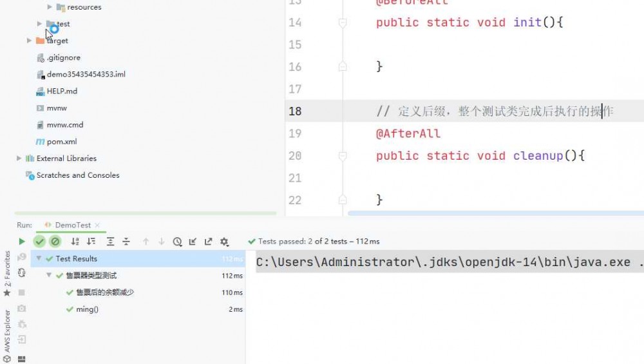Open AWS Explorer tool window
644x364 pixels.
tap(7, 336)
